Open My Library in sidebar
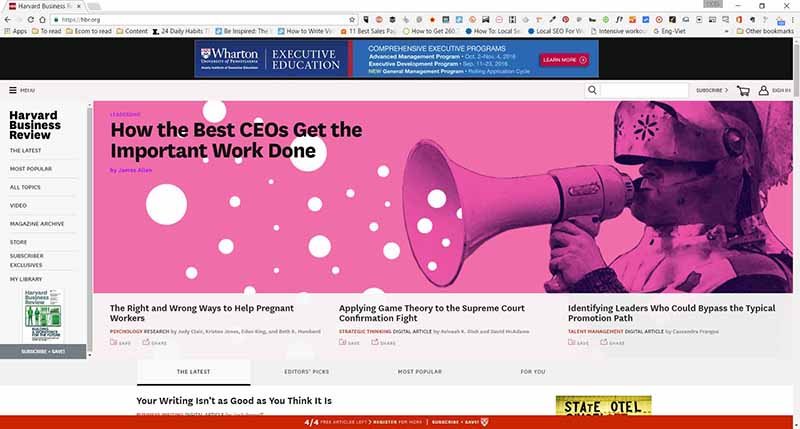 26,280
